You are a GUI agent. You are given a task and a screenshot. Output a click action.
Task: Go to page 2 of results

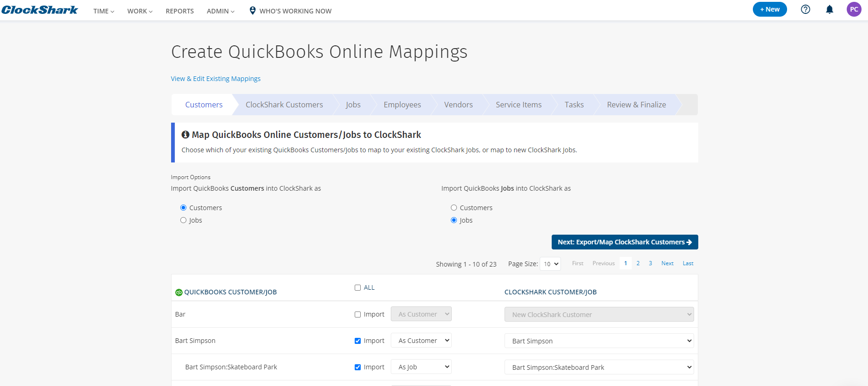click(x=638, y=263)
